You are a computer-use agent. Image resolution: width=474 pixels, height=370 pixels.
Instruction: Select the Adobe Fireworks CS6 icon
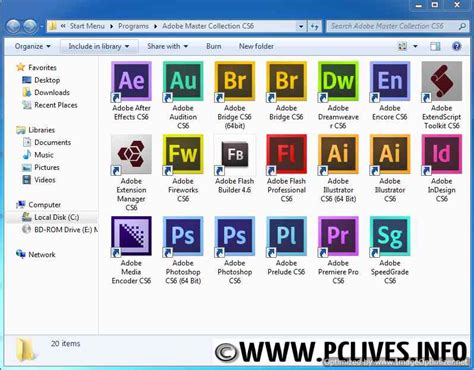coord(183,155)
